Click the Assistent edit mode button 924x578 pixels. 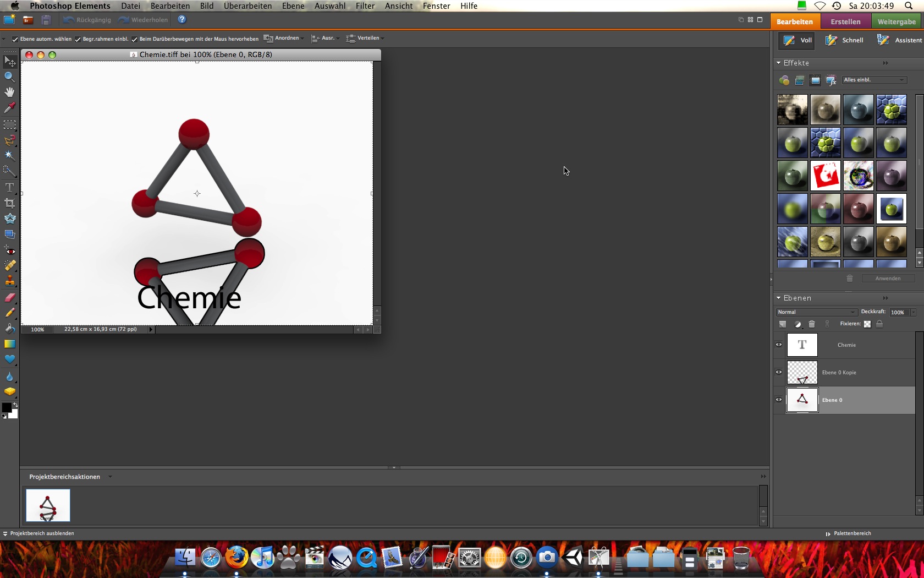click(x=900, y=40)
